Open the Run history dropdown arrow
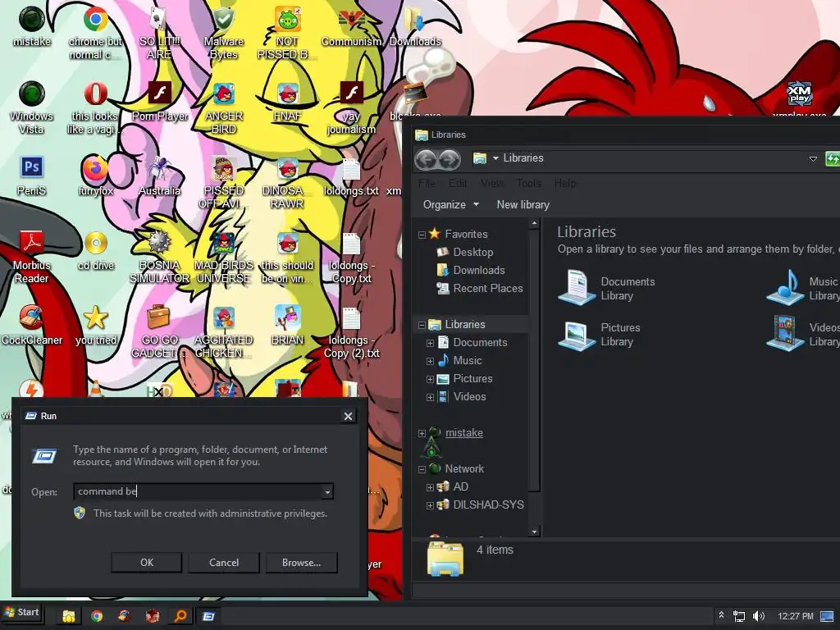This screenshot has height=630, width=840. pos(327,492)
